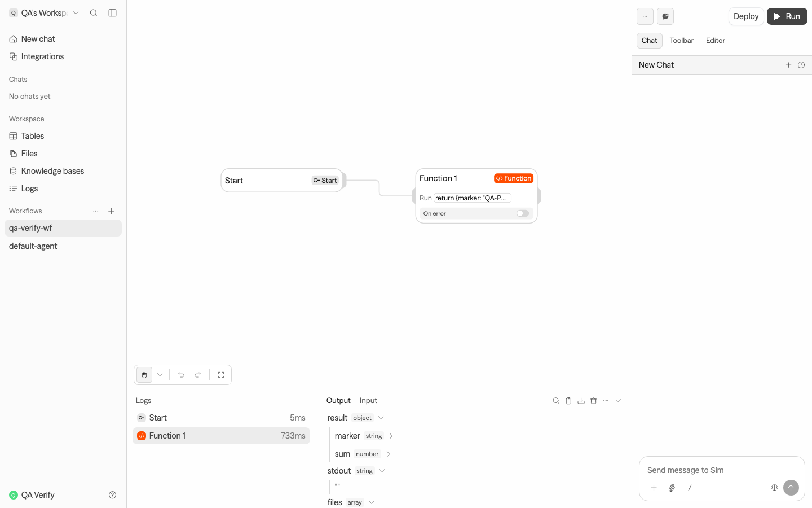Select the Start log entry
812x508 pixels.
221,418
